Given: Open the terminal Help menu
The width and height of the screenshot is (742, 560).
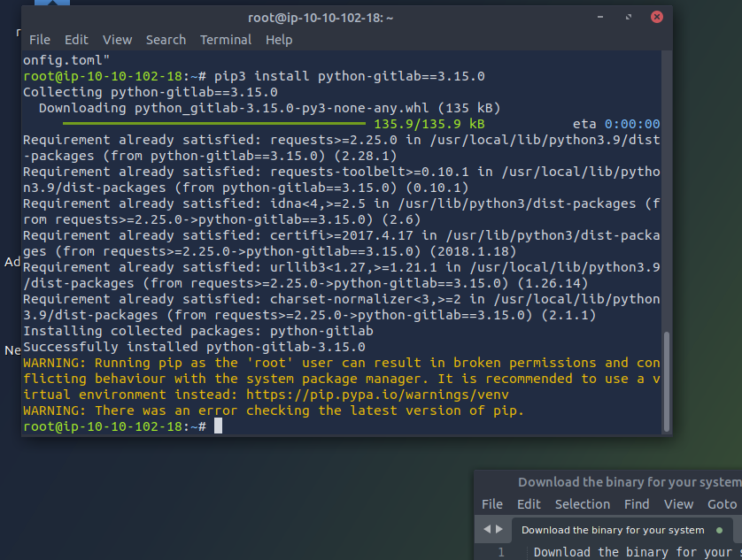Looking at the screenshot, I should [x=279, y=40].
